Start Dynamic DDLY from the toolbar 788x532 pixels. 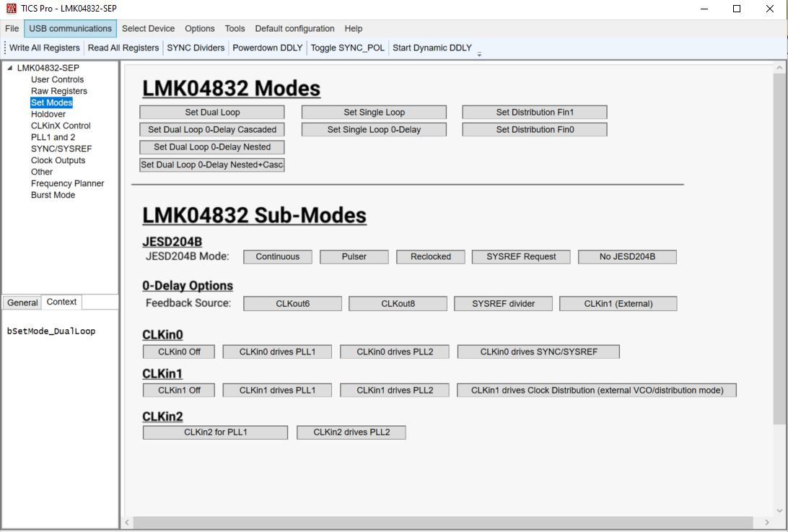tap(430, 48)
